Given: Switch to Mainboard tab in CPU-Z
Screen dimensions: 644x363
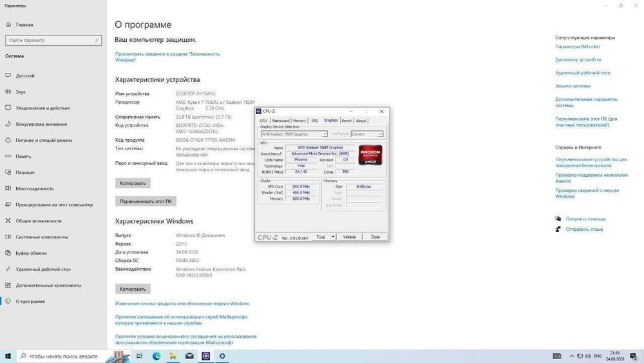Looking at the screenshot, I should [281, 121].
